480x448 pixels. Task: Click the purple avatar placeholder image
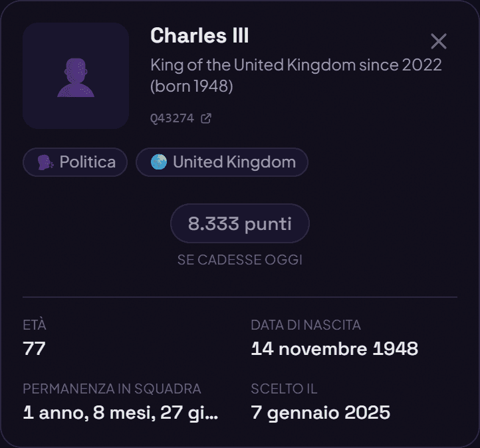tap(76, 76)
